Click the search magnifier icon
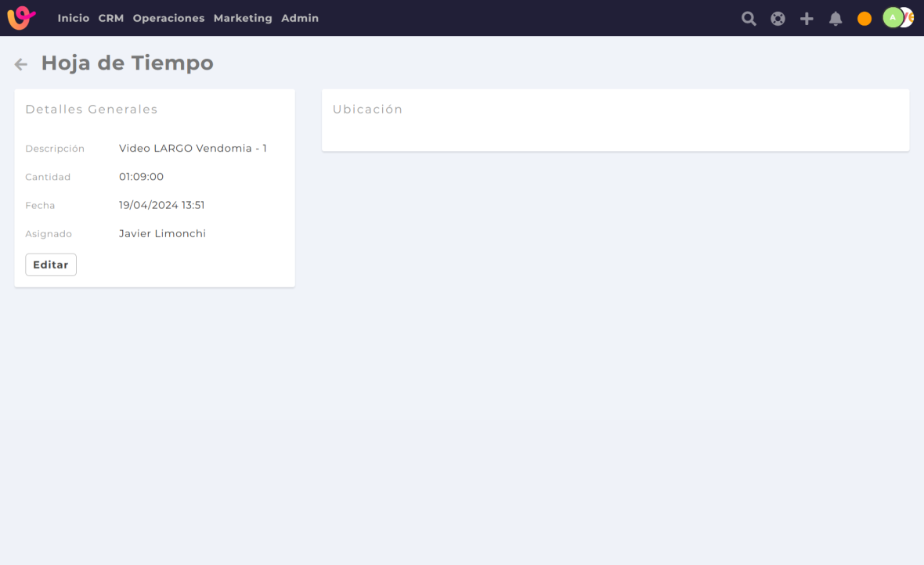The height and width of the screenshot is (565, 924). [x=749, y=19]
